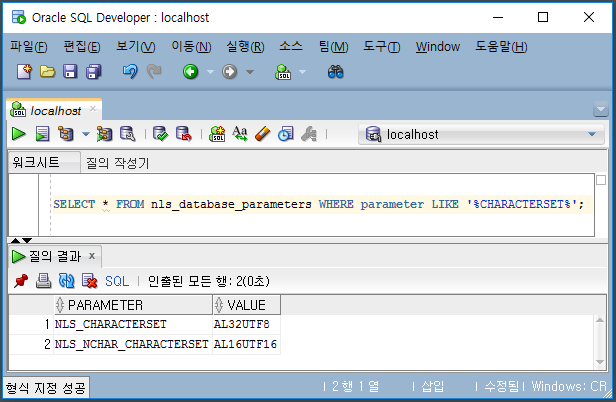Image resolution: width=616 pixels, height=402 pixels.
Task: Delete the row using the red X icon
Action: click(90, 281)
